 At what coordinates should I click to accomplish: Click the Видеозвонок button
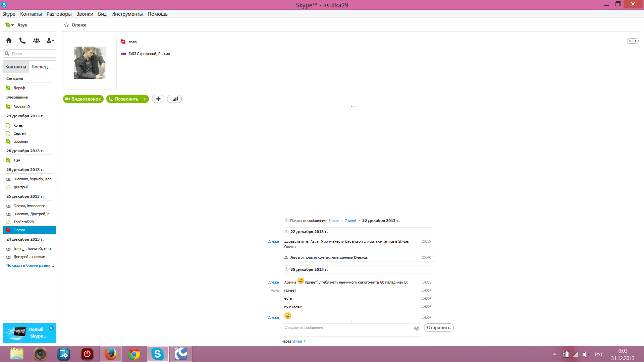pos(83,99)
